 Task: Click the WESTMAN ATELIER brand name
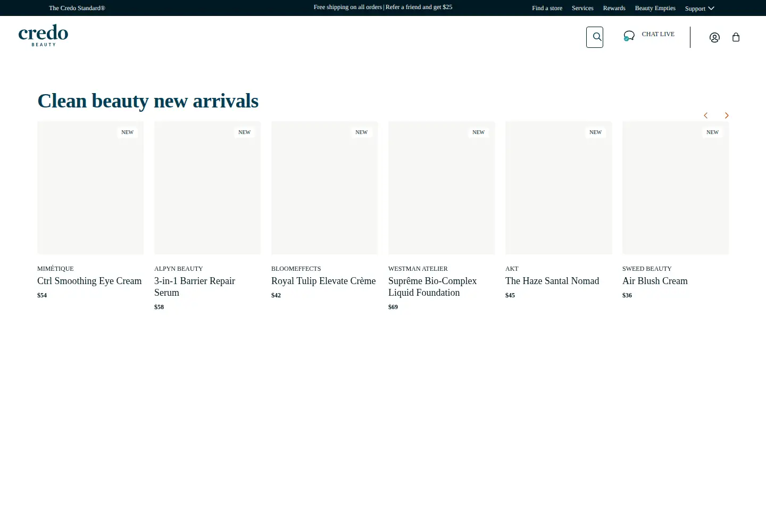pos(418,269)
